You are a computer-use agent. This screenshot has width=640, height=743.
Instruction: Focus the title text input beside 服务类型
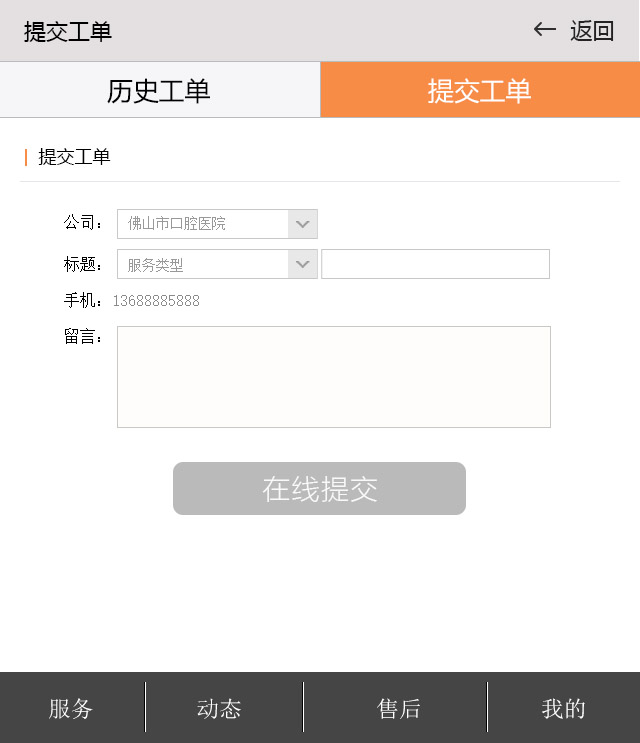(x=435, y=264)
